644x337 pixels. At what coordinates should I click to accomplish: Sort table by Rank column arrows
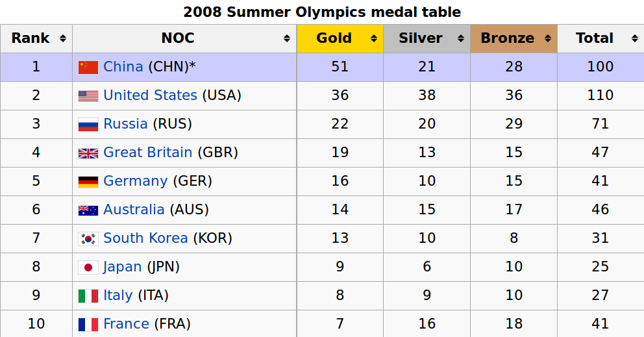click(63, 38)
